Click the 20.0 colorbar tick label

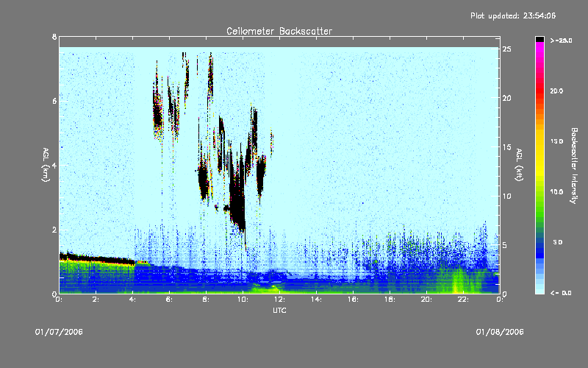point(556,91)
